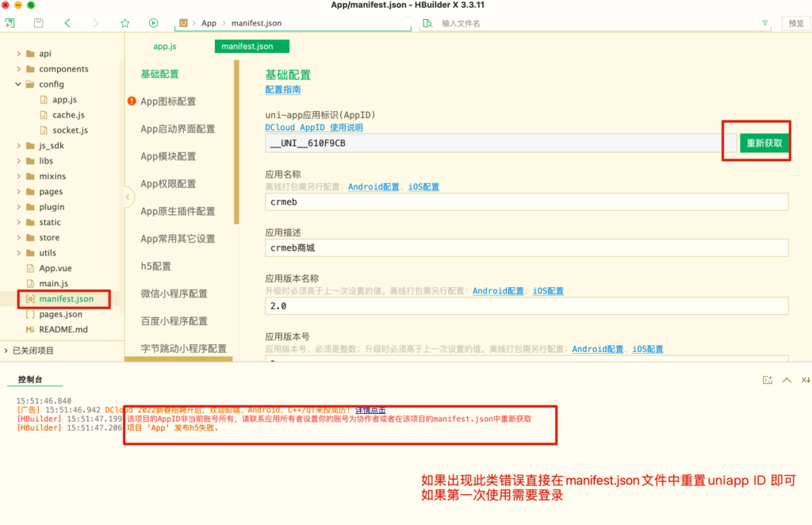The width and height of the screenshot is (812, 525).
Task: Open the App权限配置 section
Action: [x=168, y=184]
